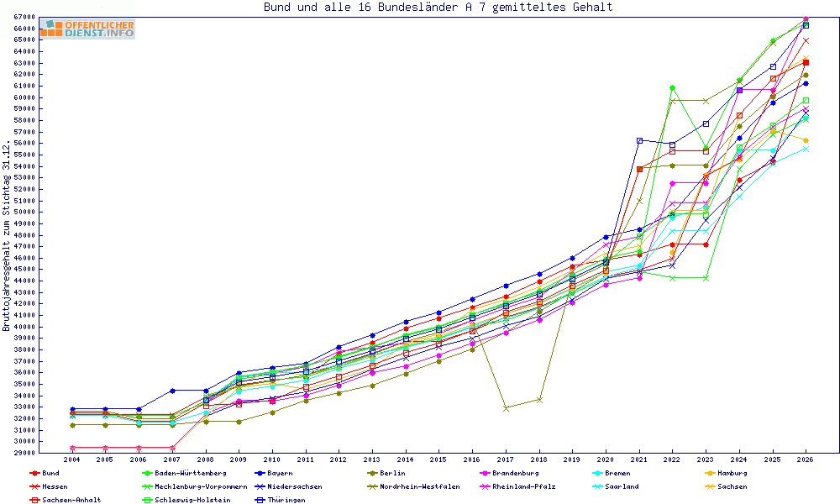Click the Bremen legend entry
The image size is (840, 504).
point(611,474)
